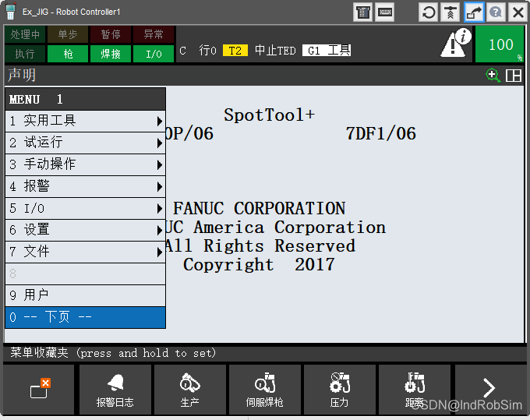Click the always-on-top pin icon
This screenshot has height=420, width=530.
(450, 12)
